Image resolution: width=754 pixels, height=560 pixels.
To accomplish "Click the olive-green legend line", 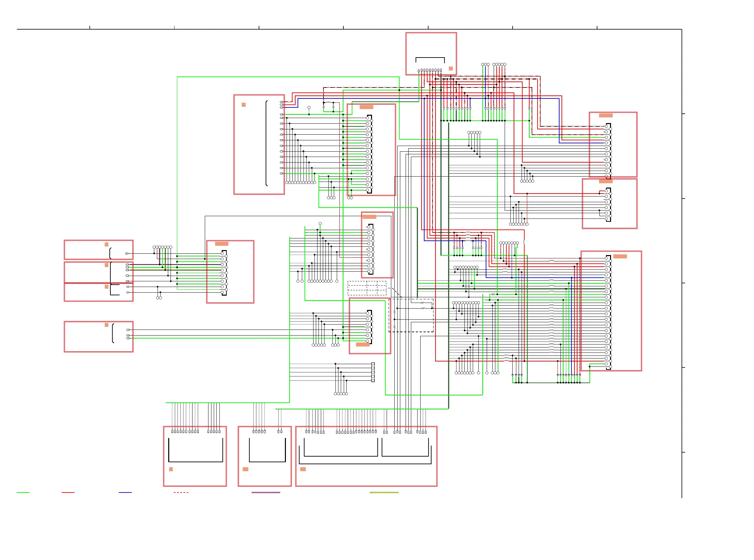I will point(384,492).
